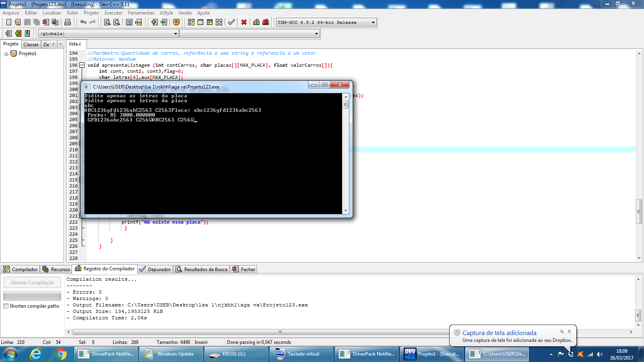This screenshot has height=362, width=644.
Task: Select the Depurador tab
Action: point(155,269)
